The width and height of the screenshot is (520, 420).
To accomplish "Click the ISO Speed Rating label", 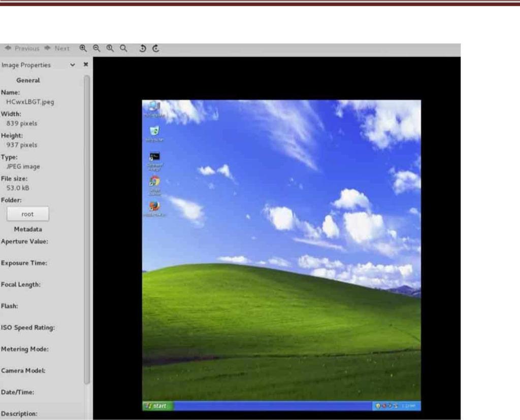I will (28, 328).
